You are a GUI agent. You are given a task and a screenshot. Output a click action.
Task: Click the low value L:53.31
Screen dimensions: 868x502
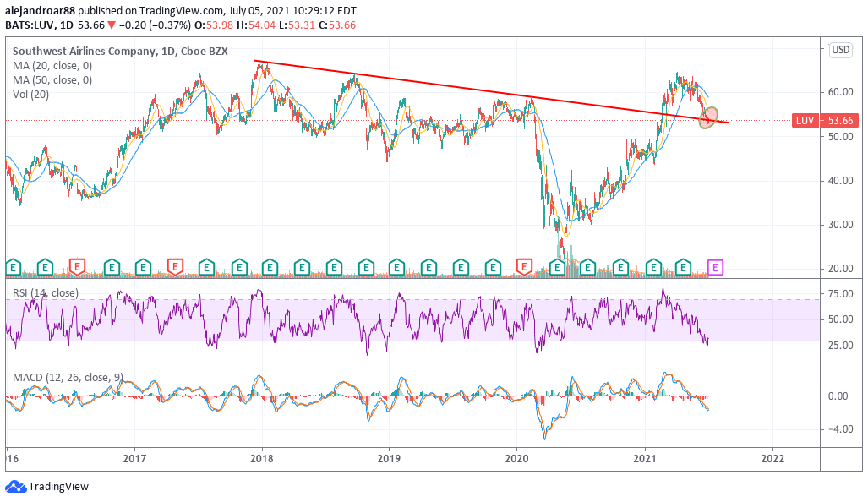(x=297, y=25)
